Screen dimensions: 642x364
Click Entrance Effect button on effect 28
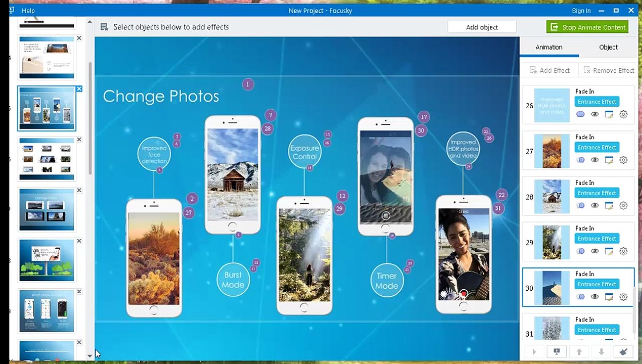pos(597,193)
